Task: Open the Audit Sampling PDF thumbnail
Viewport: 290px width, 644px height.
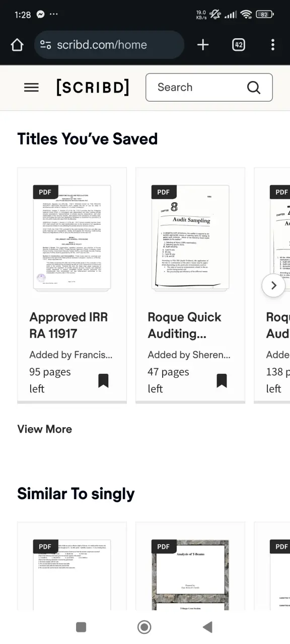Action: coord(190,237)
